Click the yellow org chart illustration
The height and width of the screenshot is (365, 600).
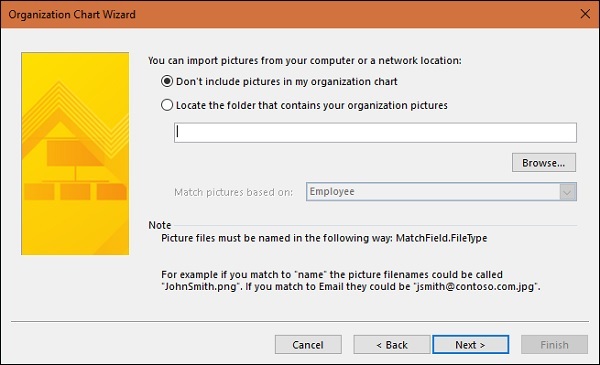[x=75, y=154]
